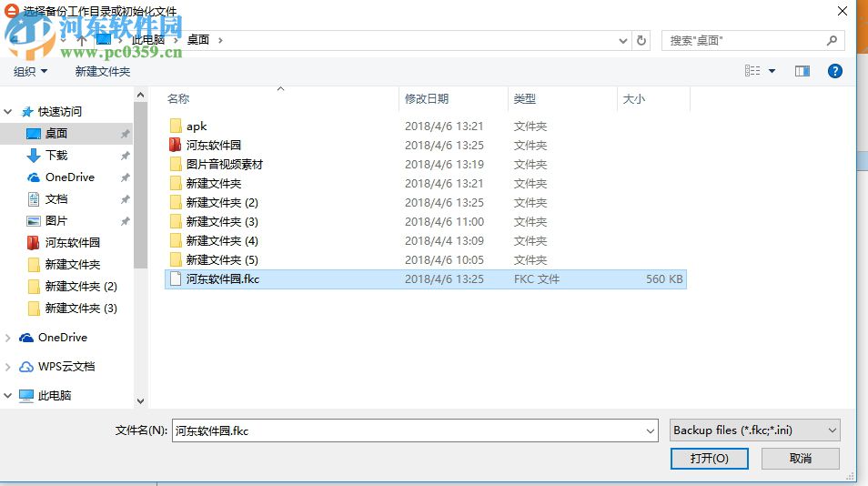Click the 取消 button

click(801, 459)
